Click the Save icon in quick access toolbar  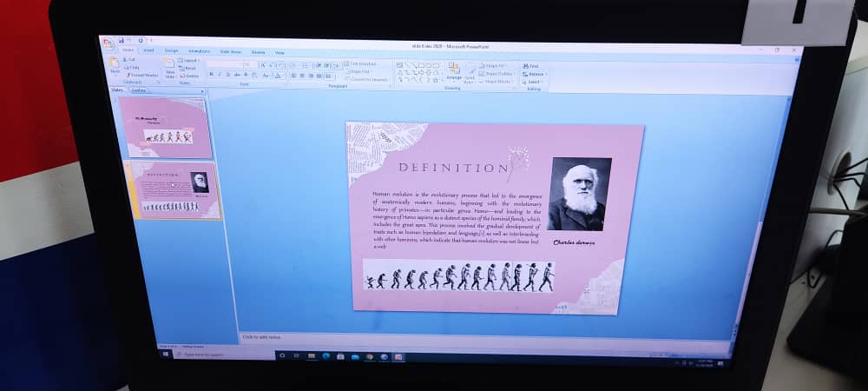(121, 39)
